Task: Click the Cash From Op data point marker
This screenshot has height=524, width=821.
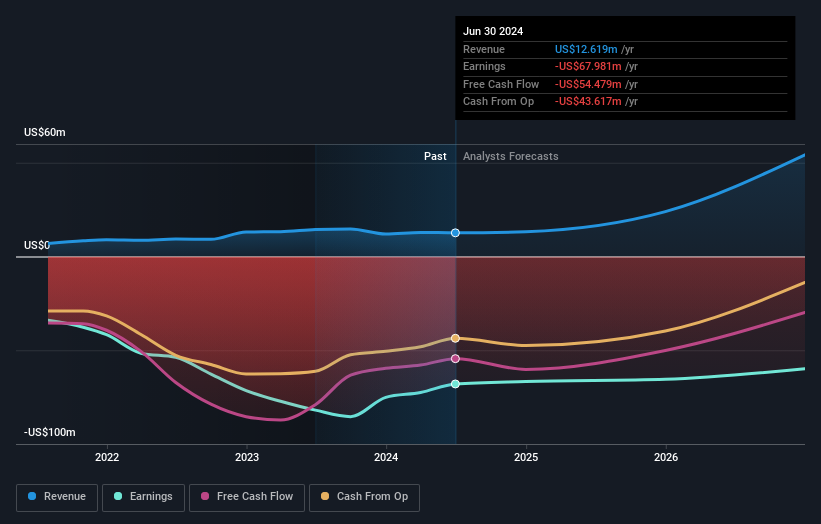Action: [456, 338]
